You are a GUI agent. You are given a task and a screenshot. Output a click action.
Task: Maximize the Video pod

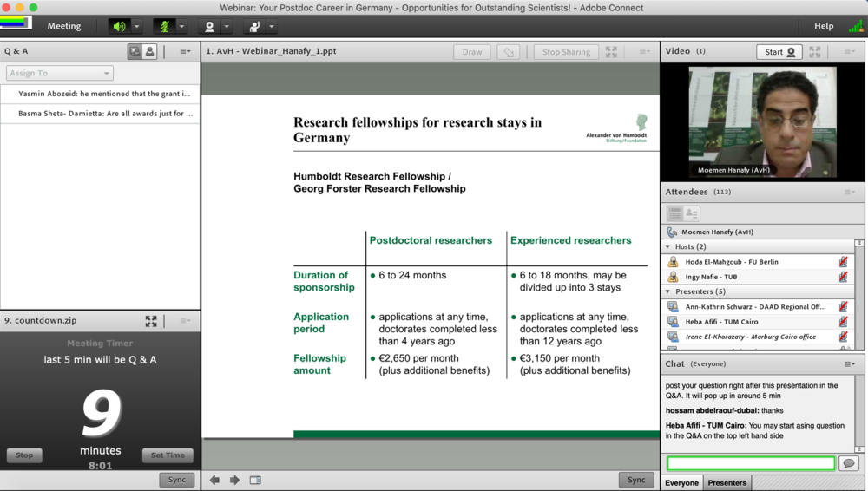coord(815,52)
